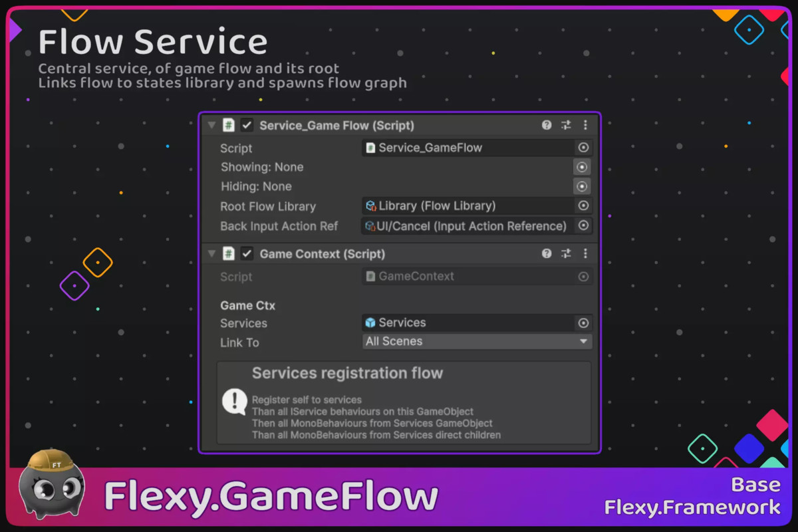
Task: Click the Root Flow Library label
Action: point(268,206)
